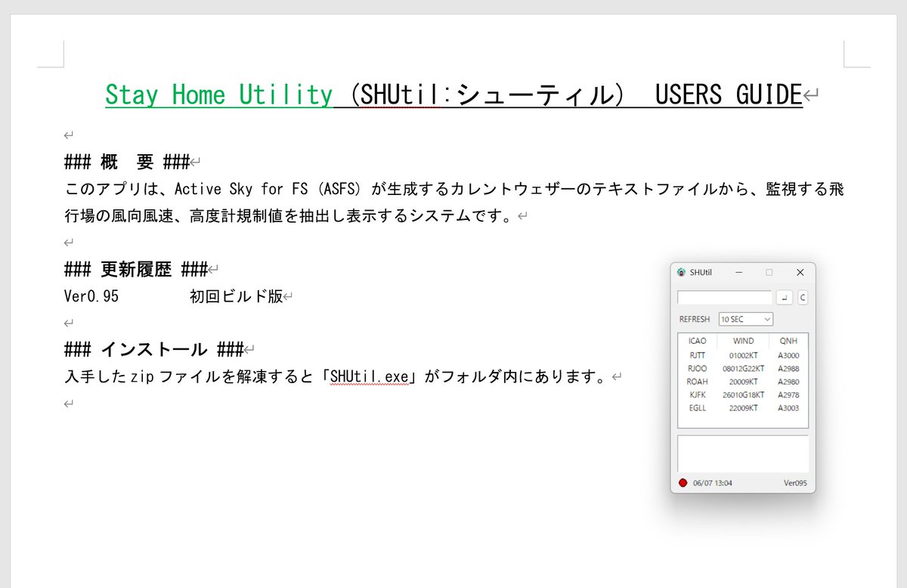Click the REFRESH label in SHUtil
Image resolution: width=907 pixels, height=588 pixels.
(x=695, y=320)
